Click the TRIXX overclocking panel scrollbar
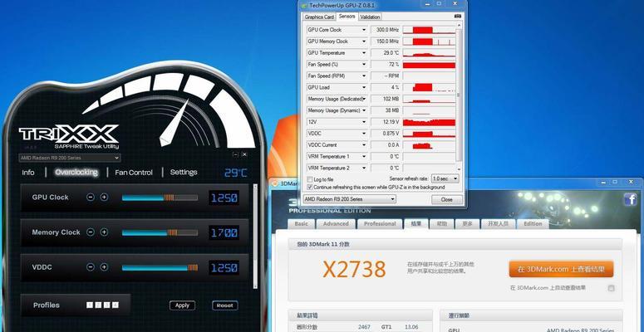Viewport: 644px width, 332px height. pyautogui.click(x=256, y=236)
